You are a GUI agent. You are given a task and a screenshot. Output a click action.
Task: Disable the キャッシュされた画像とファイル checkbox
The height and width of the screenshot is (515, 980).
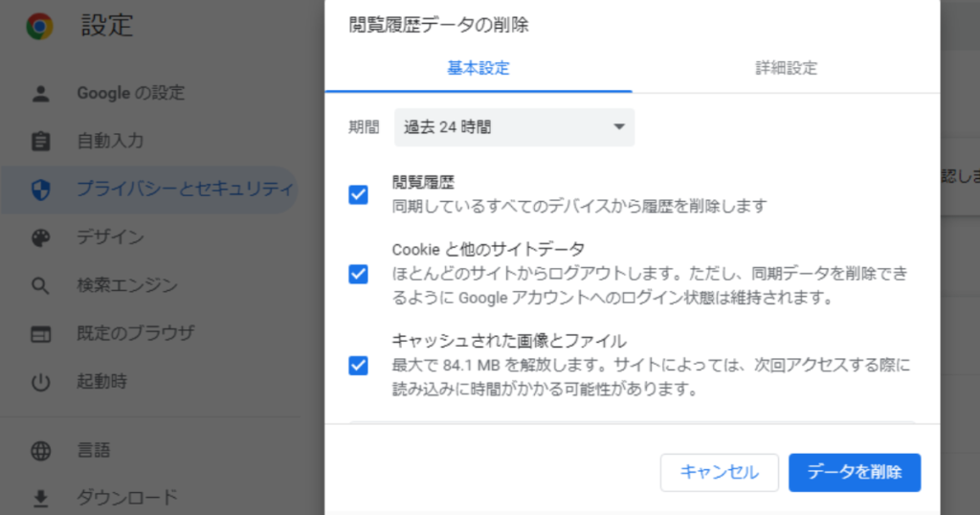pos(359,365)
